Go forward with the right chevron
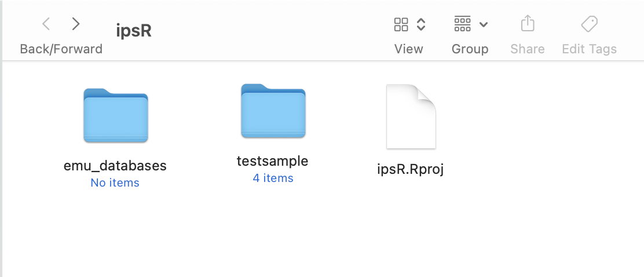Image resolution: width=644 pixels, height=277 pixels. pyautogui.click(x=76, y=24)
